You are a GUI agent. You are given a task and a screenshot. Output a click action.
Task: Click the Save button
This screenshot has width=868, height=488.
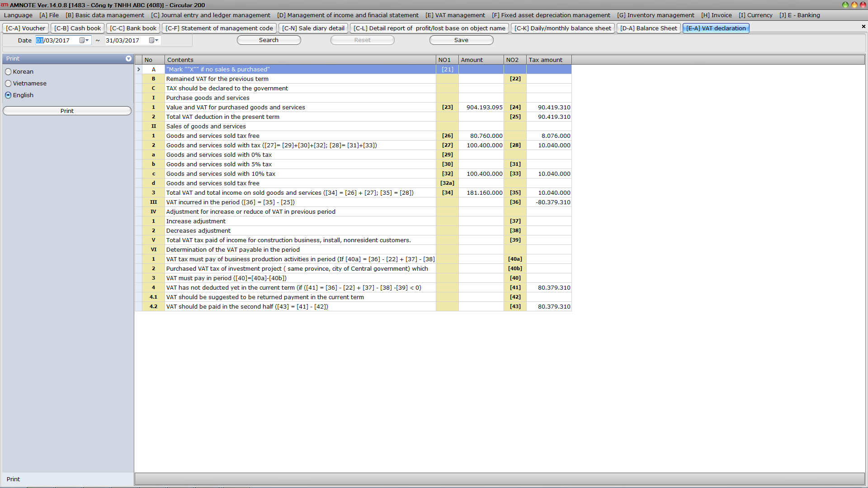tap(461, 40)
